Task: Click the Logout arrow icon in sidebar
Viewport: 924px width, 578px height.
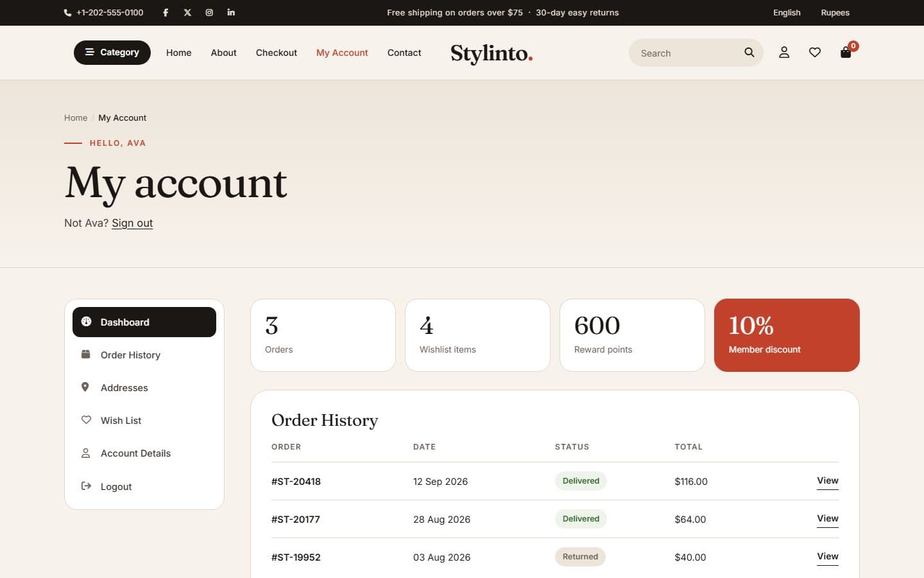Action: 86,486
